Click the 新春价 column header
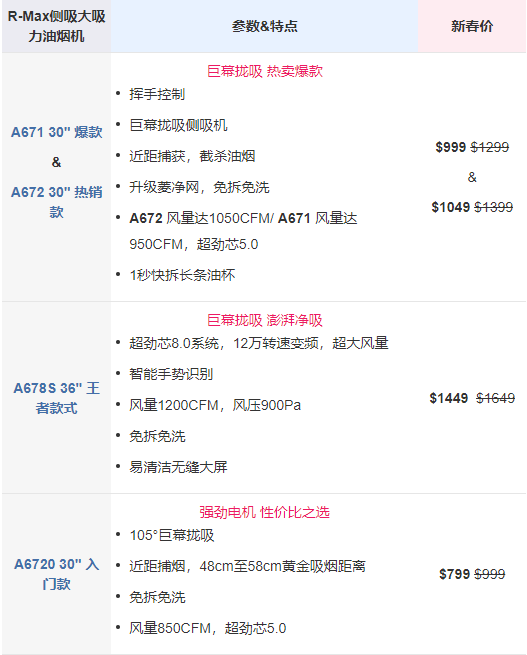Screen dimensions: 527x655 (472, 26)
